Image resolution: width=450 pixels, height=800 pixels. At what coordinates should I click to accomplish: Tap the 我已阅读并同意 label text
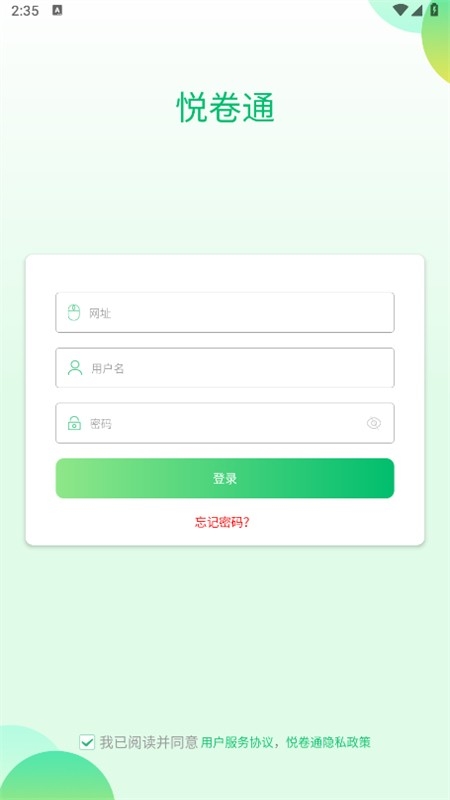pos(148,742)
